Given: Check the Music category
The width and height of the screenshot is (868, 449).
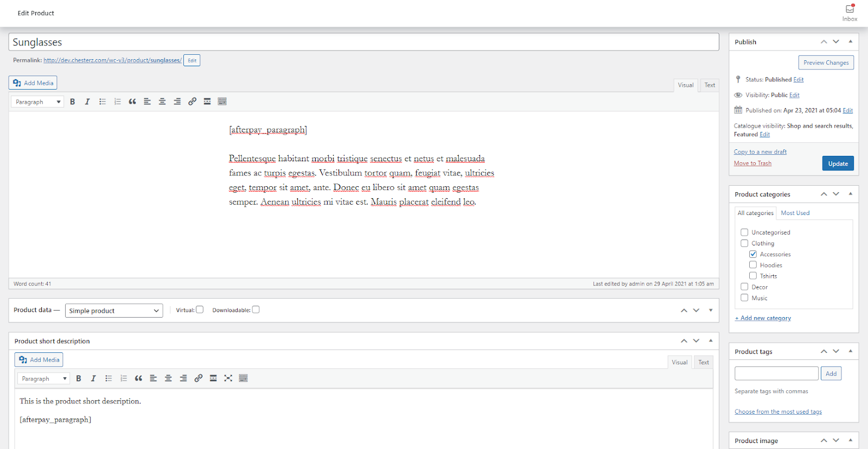Looking at the screenshot, I should (x=744, y=298).
